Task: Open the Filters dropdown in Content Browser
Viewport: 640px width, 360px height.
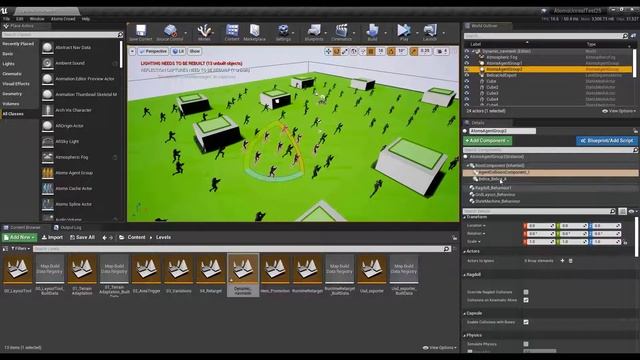Action: click(x=20, y=249)
